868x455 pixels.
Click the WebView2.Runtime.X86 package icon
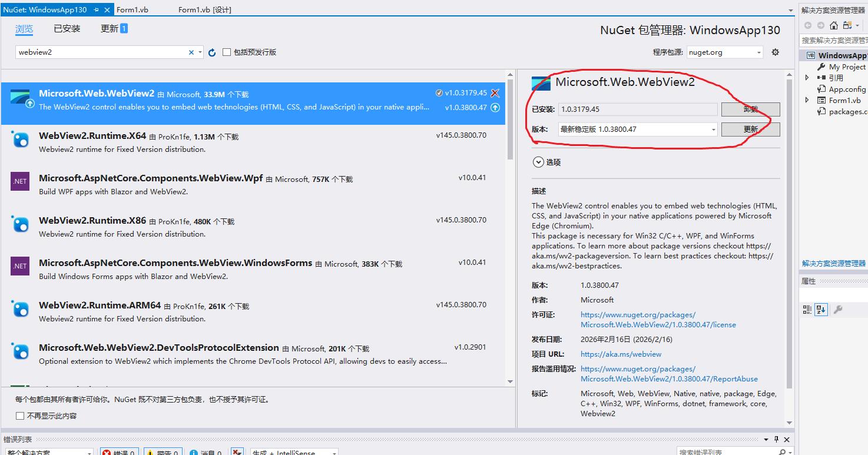click(x=20, y=224)
